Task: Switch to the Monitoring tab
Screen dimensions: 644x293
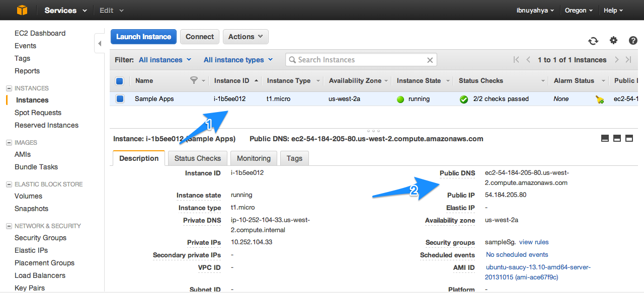Action: pos(254,158)
